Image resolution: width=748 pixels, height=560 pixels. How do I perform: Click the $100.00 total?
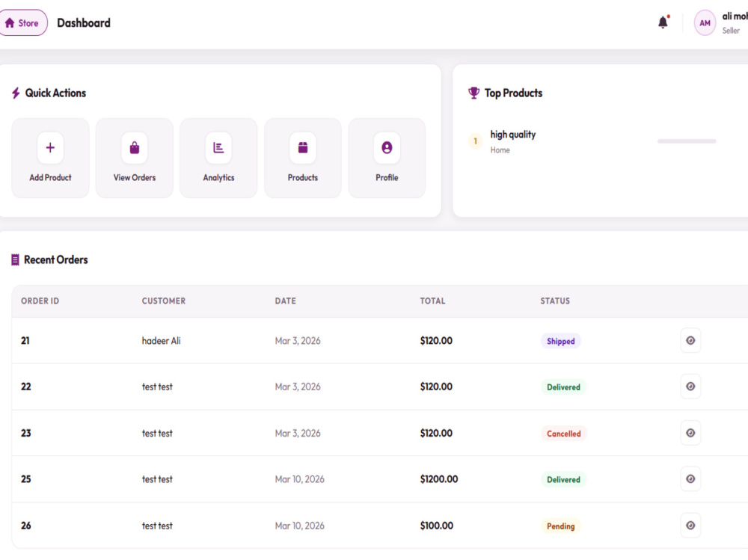click(x=437, y=526)
